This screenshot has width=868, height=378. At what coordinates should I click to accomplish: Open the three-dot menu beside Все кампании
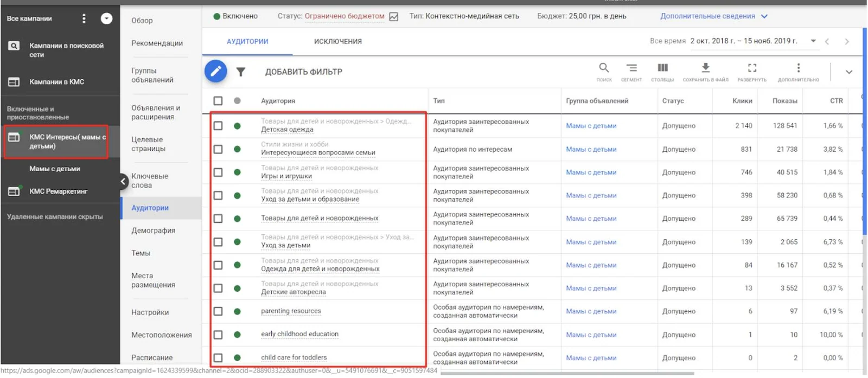(x=84, y=18)
